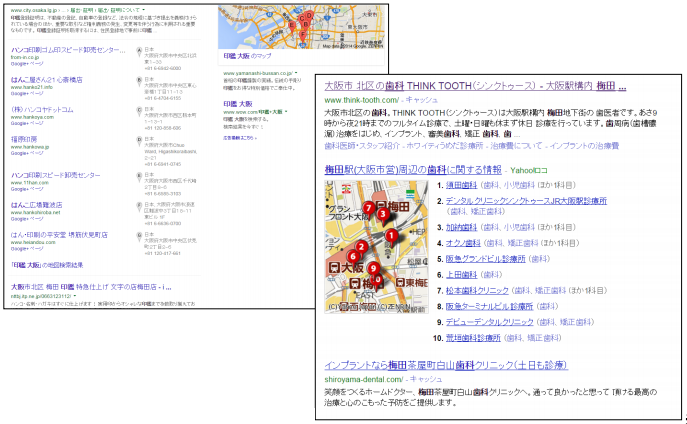Click map pin G beside はん・印刷の平安堂 listing
687x424 pixels.
139,237
